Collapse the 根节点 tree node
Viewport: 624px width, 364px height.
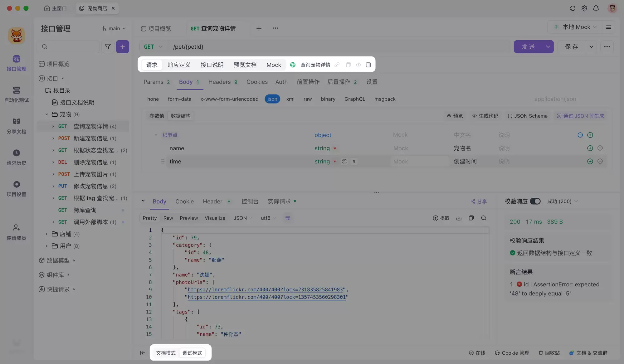click(156, 135)
